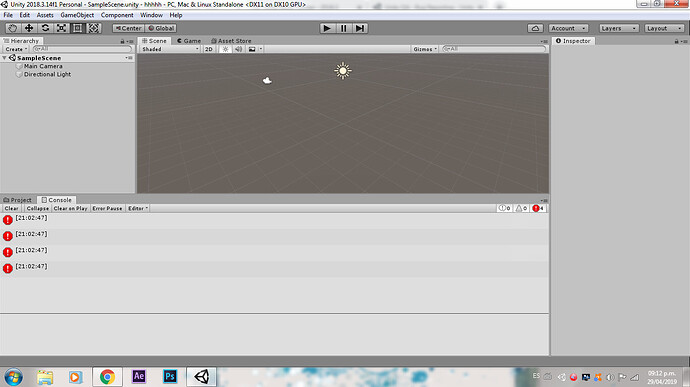Toggle scene lighting sun icon
This screenshot has width=690, height=387.
point(225,49)
